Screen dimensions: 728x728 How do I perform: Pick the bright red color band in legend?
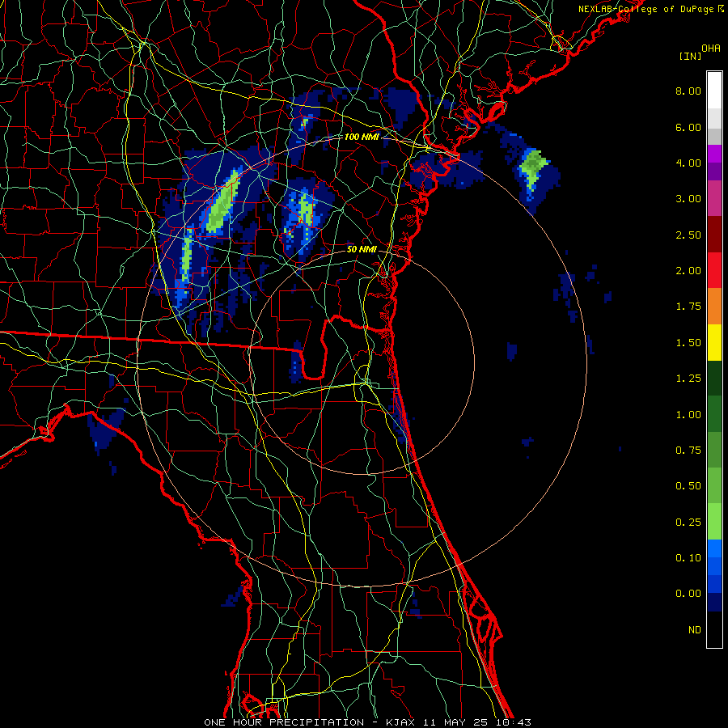pos(714,271)
